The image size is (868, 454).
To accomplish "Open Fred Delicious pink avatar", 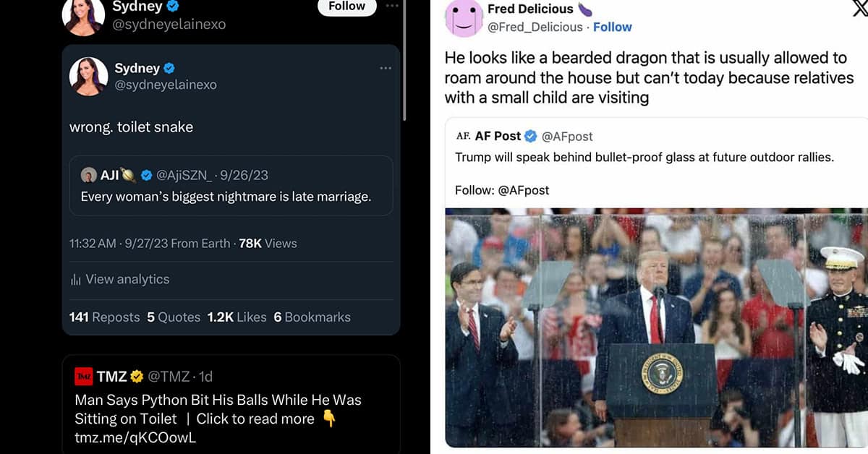I will point(463,18).
